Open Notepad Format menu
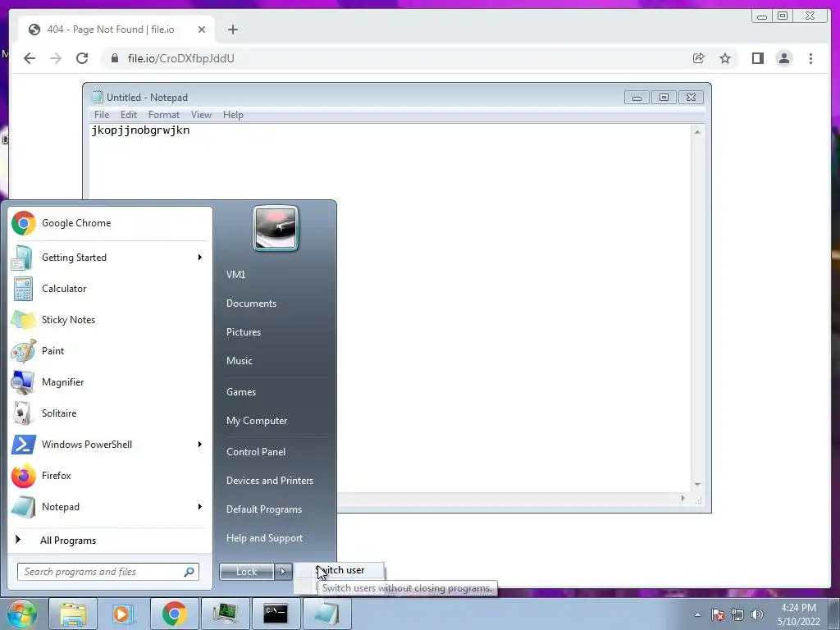 click(164, 115)
